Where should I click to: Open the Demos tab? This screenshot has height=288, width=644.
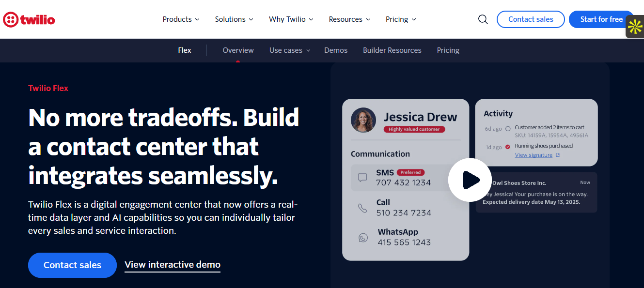[336, 50]
